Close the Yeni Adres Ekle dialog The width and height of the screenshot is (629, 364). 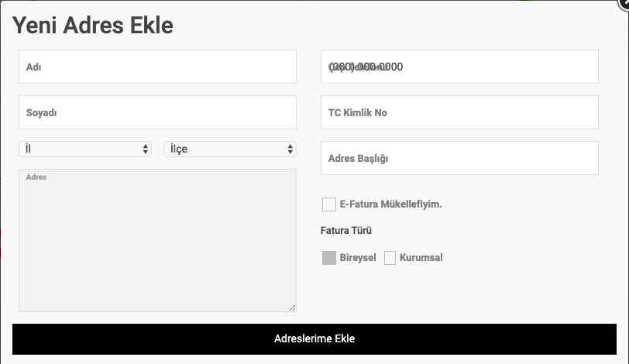624,3
